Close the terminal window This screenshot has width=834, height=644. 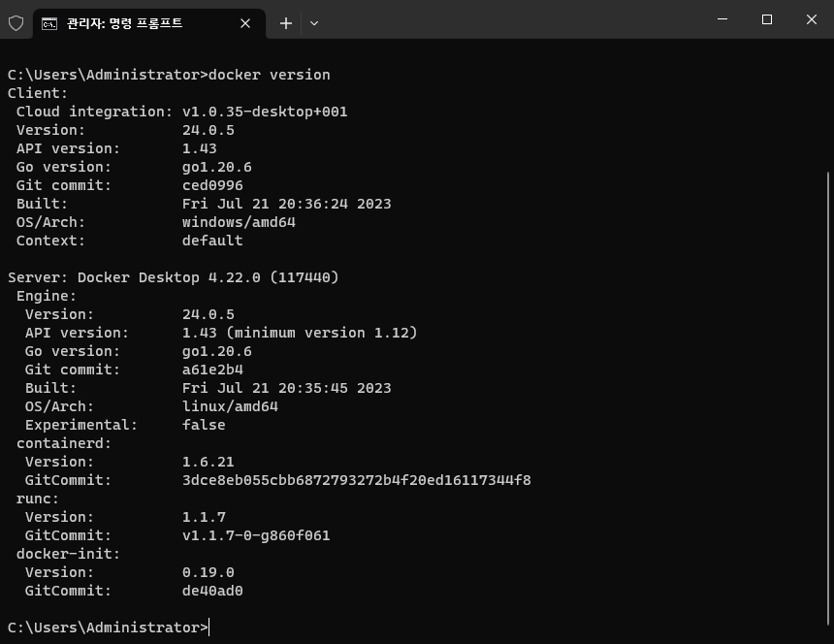(811, 19)
